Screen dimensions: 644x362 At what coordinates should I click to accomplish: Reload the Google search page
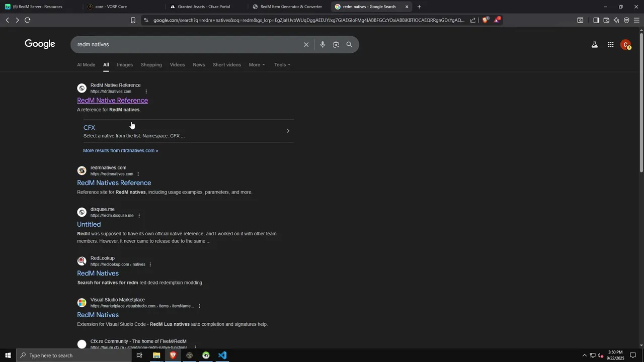click(27, 20)
